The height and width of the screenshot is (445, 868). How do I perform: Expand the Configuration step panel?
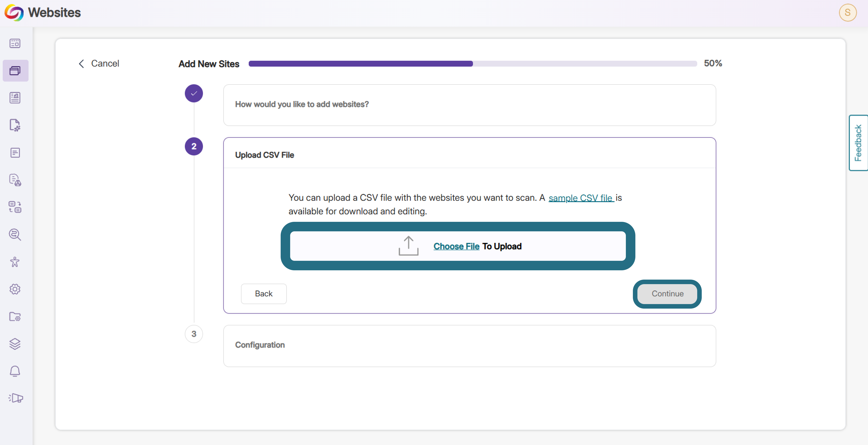point(469,346)
